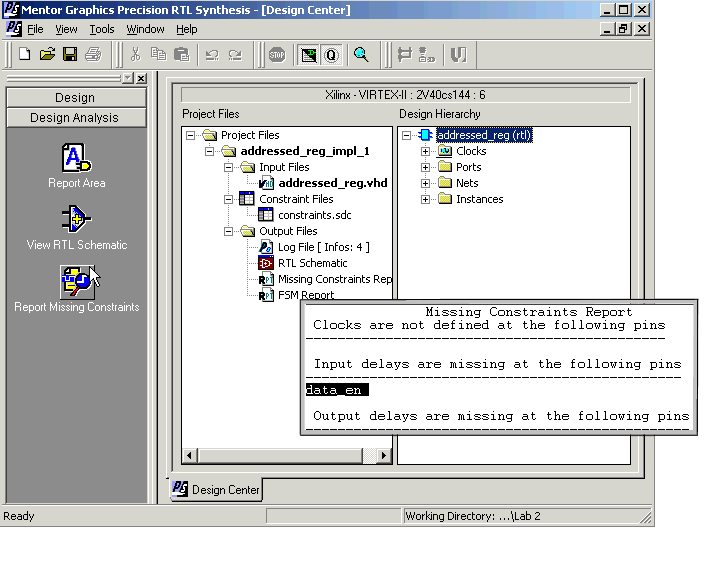Image resolution: width=705 pixels, height=570 pixels.
Task: Select the FSM Report file icon
Action: pyautogui.click(x=266, y=295)
